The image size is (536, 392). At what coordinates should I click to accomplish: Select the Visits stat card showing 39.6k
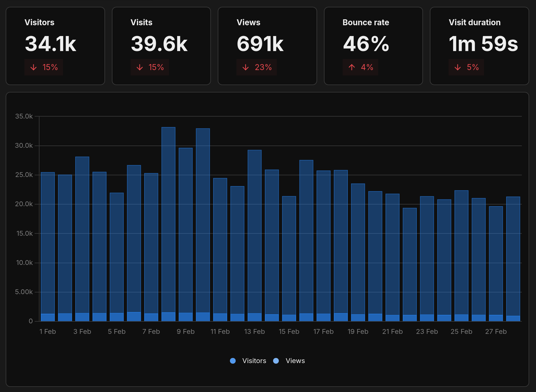pos(161,45)
